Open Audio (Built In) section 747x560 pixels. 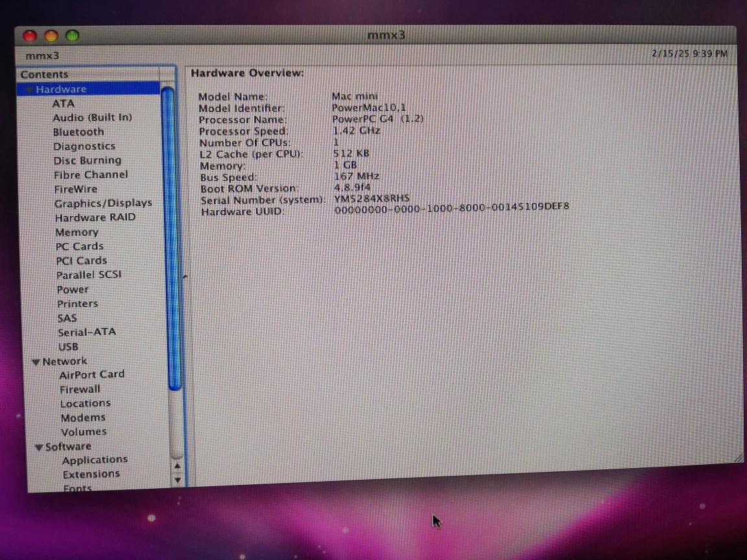pyautogui.click(x=92, y=117)
